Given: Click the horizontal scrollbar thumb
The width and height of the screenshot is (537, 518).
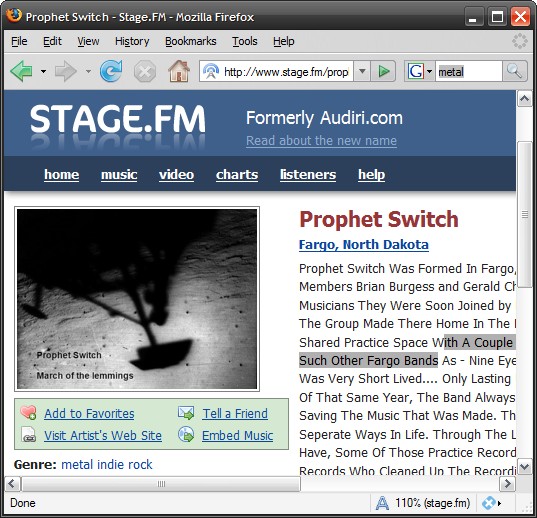Looking at the screenshot, I should click(x=161, y=484).
